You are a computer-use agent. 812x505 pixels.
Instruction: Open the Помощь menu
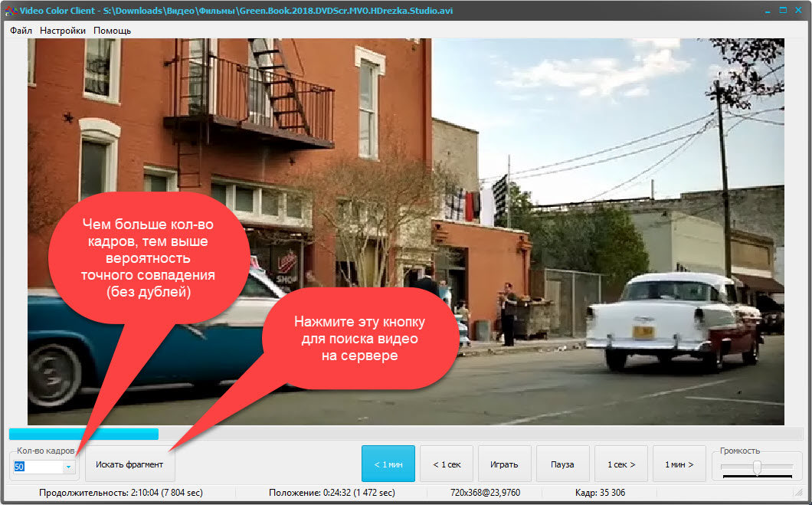(112, 31)
